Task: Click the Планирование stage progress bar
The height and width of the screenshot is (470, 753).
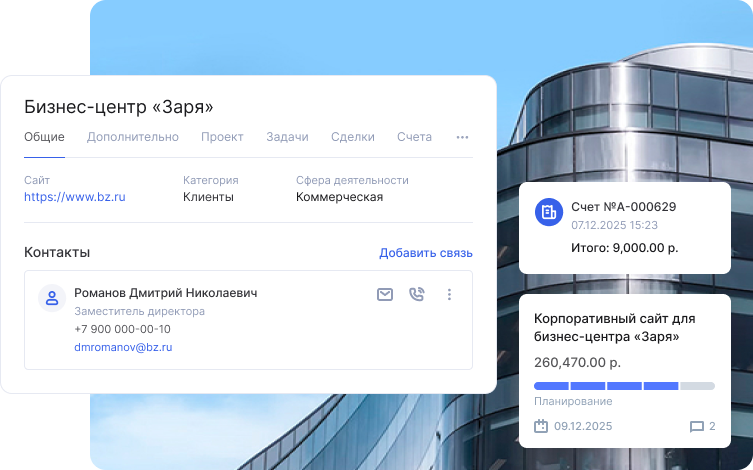Action: click(x=624, y=386)
